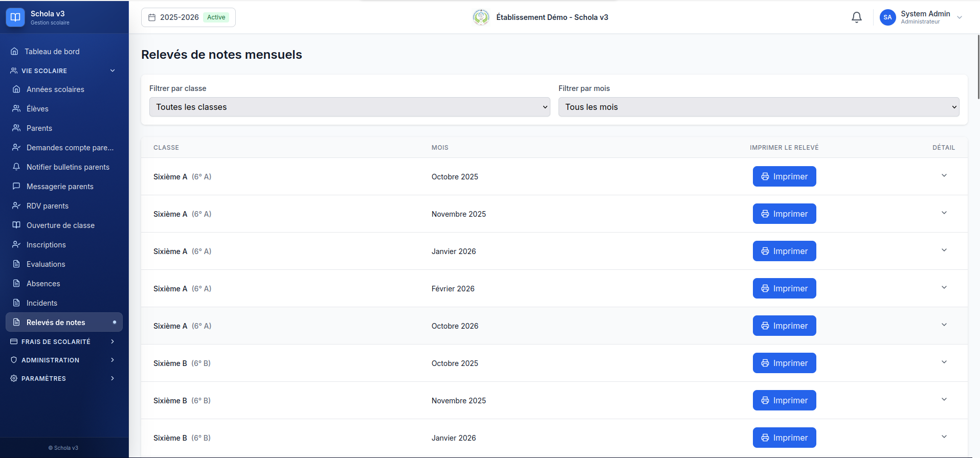Click the Paramètres gear icon

pyautogui.click(x=14, y=378)
